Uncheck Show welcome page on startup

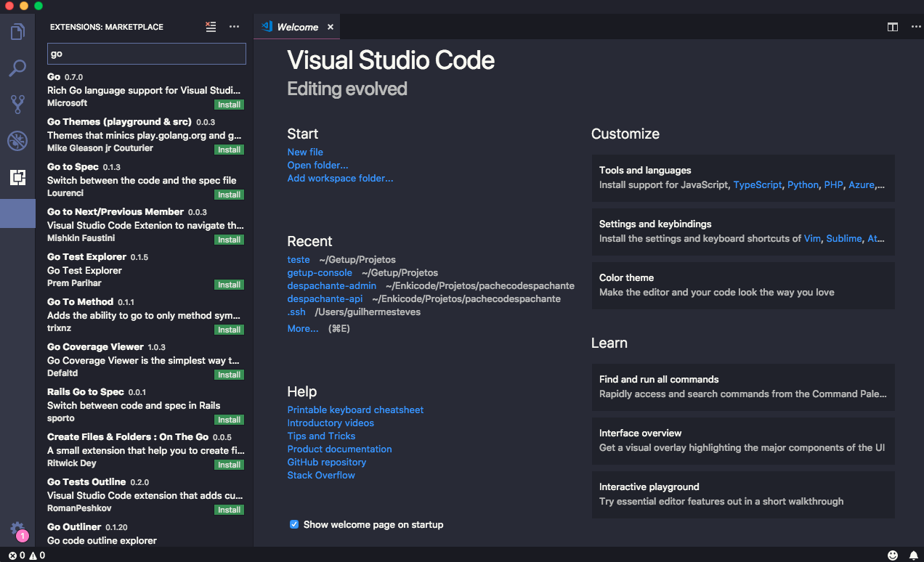tap(294, 524)
